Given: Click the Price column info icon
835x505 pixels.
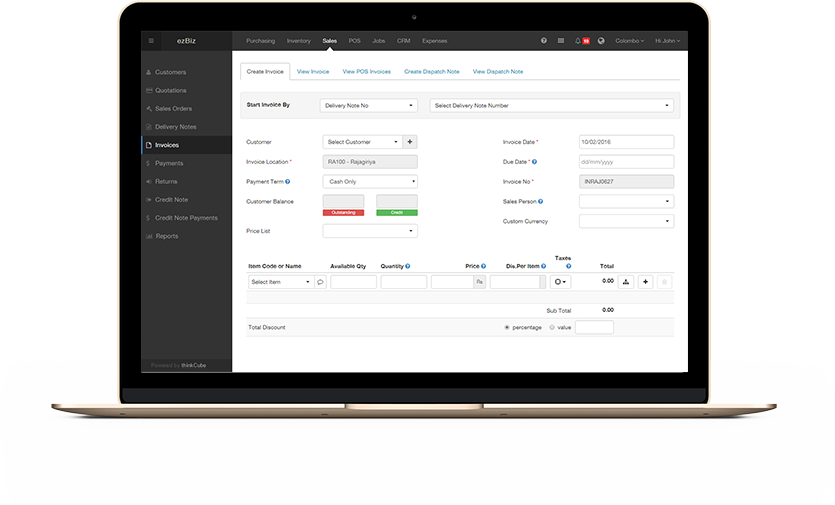Looking at the screenshot, I should (483, 266).
